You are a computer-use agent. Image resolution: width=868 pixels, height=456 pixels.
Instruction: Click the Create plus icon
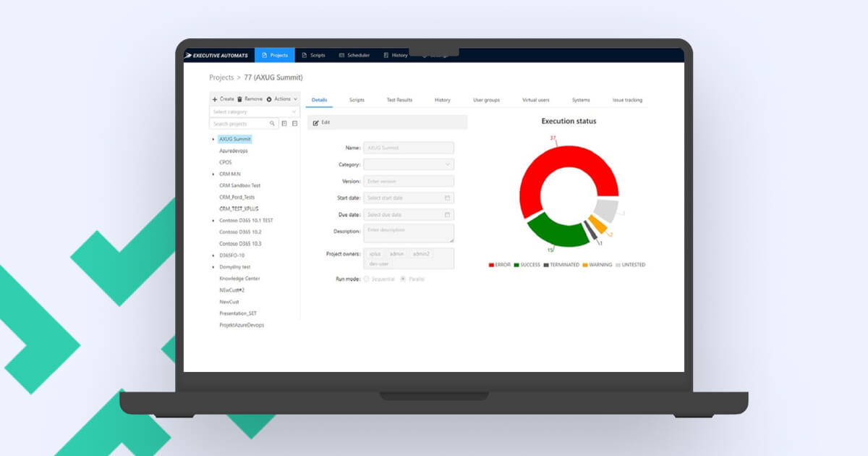tap(215, 98)
